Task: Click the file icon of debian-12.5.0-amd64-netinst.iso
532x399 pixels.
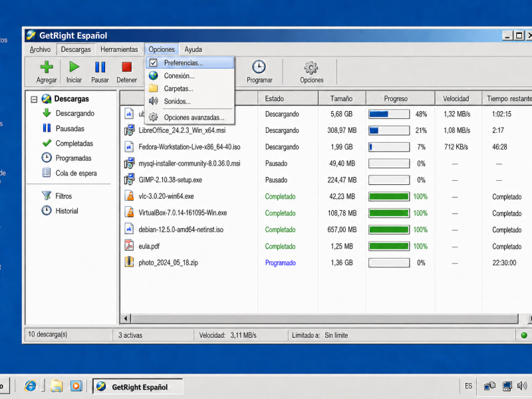Action: tap(129, 229)
